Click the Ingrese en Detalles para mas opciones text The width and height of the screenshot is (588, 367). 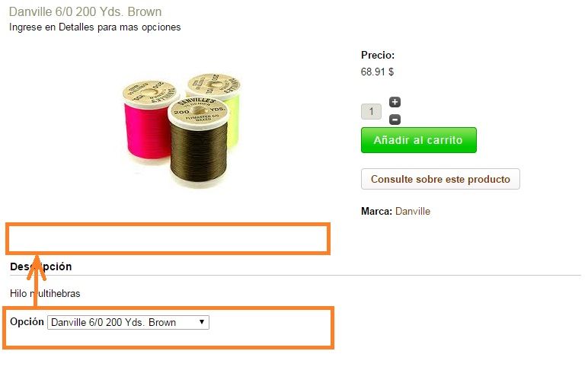95,27
